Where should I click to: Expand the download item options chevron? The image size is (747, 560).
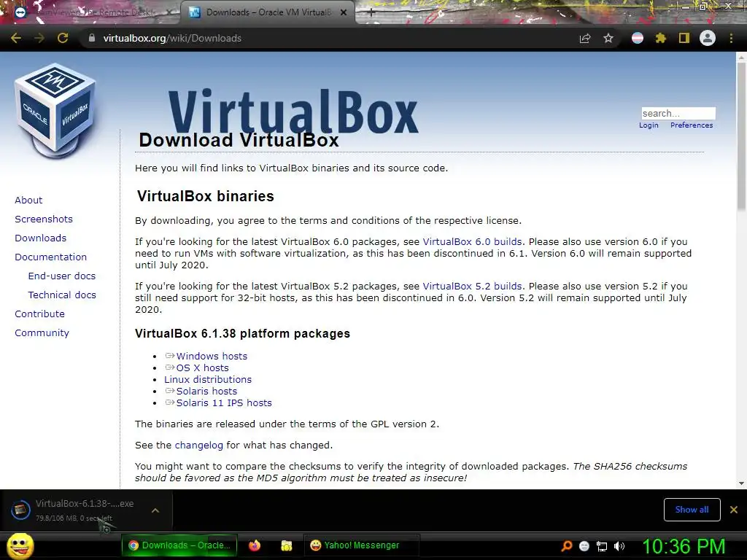[x=155, y=510]
